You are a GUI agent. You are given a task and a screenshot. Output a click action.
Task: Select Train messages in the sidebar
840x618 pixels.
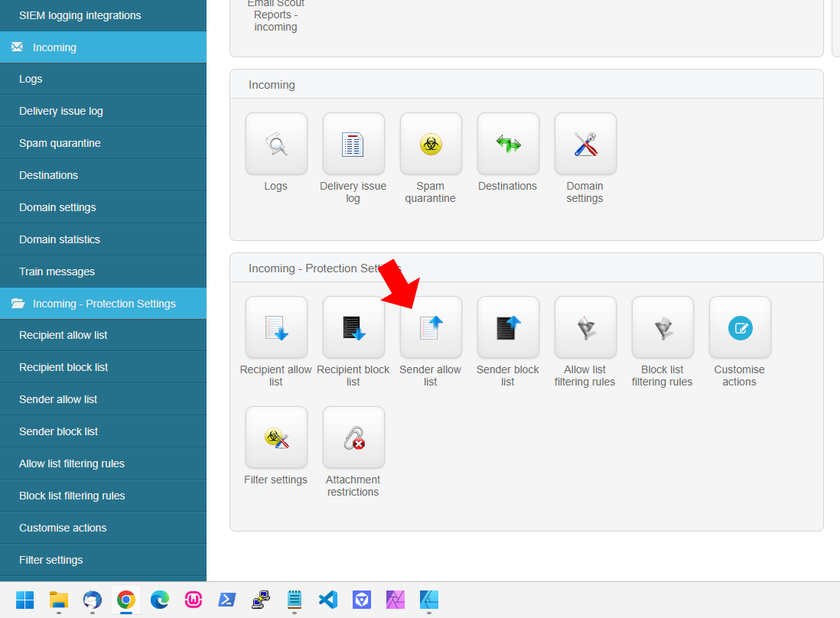(x=57, y=272)
